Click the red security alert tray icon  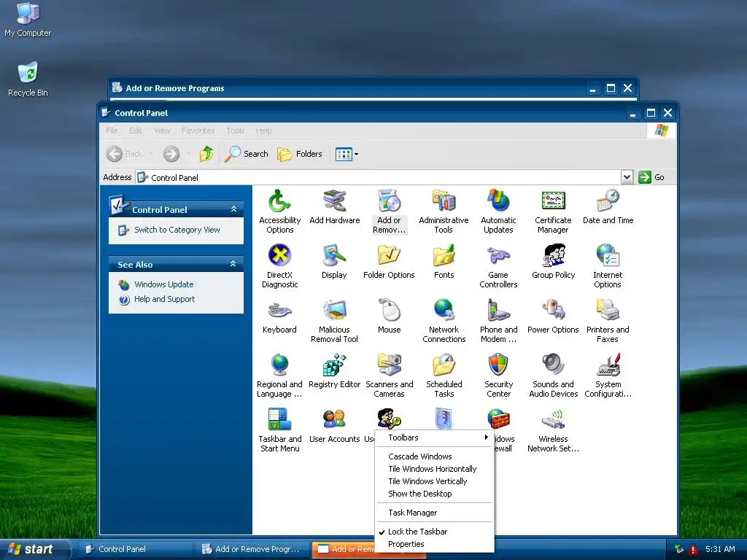click(693, 549)
